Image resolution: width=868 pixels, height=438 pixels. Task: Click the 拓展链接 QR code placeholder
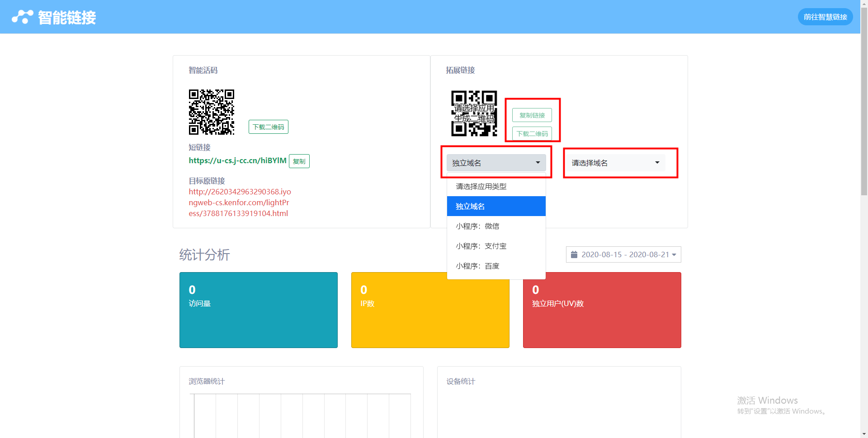point(474,113)
